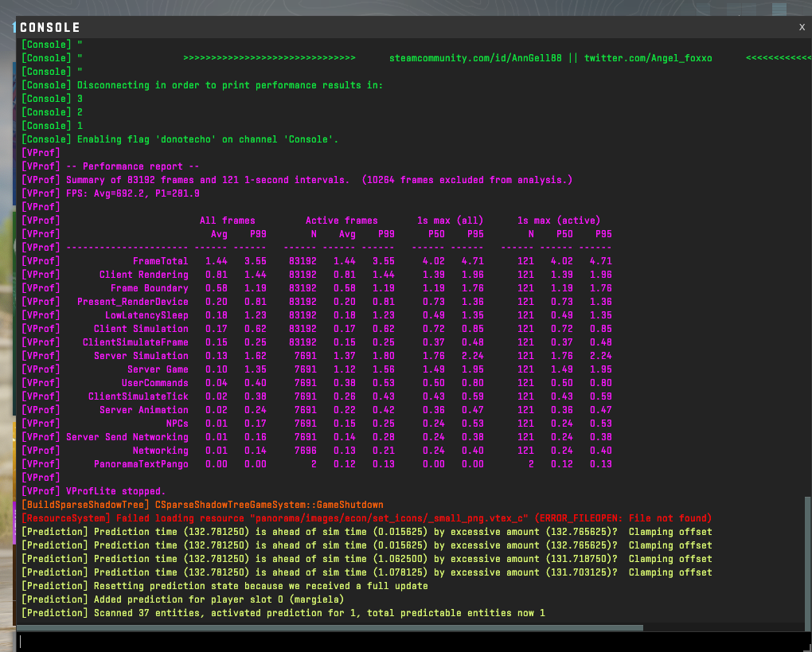Image resolution: width=812 pixels, height=652 pixels.
Task: Click the 'NPCs' row label
Action: click(x=177, y=423)
